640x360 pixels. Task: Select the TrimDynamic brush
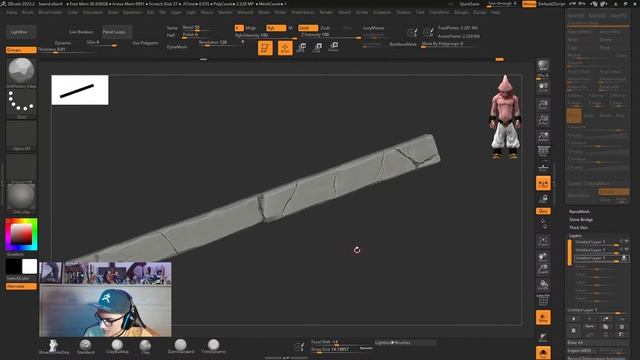pos(213,347)
